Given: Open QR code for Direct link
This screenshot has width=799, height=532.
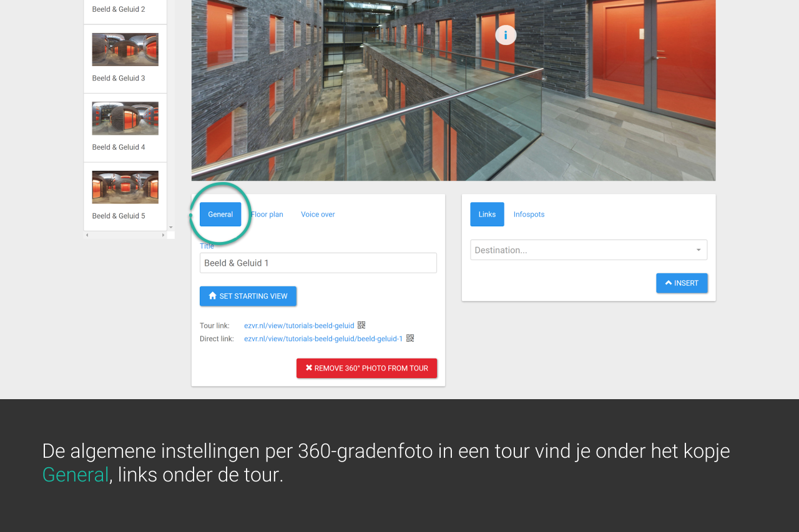Looking at the screenshot, I should (410, 338).
